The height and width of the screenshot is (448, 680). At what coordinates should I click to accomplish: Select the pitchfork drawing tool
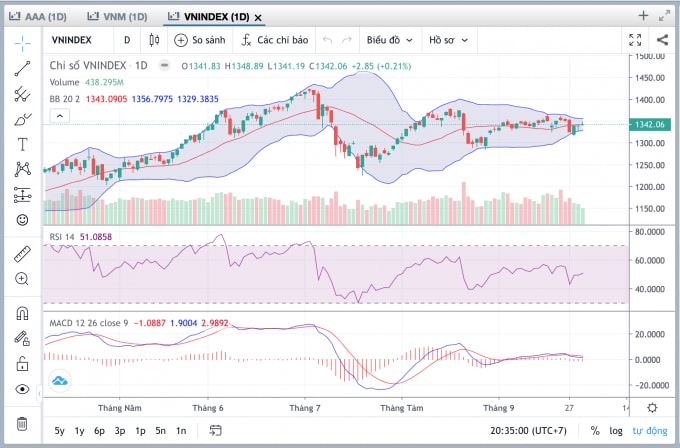click(x=22, y=94)
